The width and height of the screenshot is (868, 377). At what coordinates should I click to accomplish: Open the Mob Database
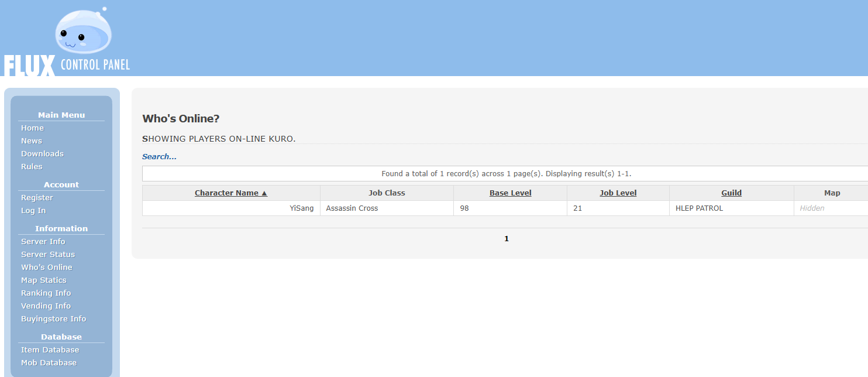(x=49, y=363)
